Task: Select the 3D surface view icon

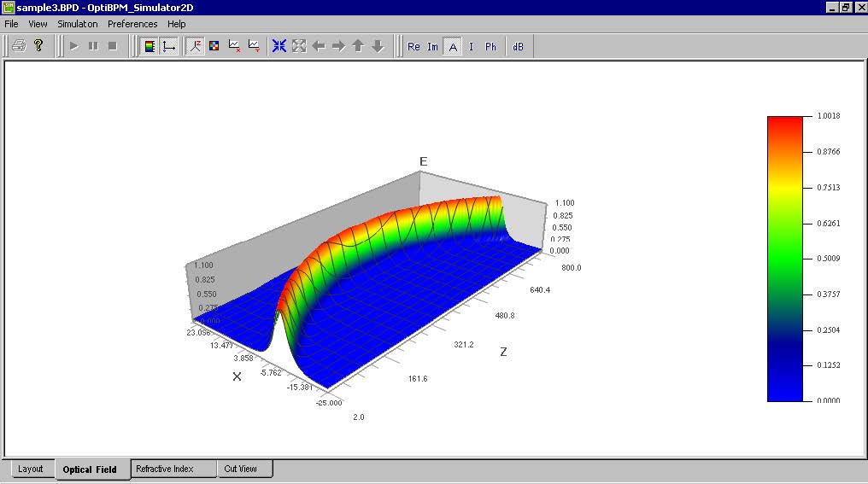Action: pos(195,46)
